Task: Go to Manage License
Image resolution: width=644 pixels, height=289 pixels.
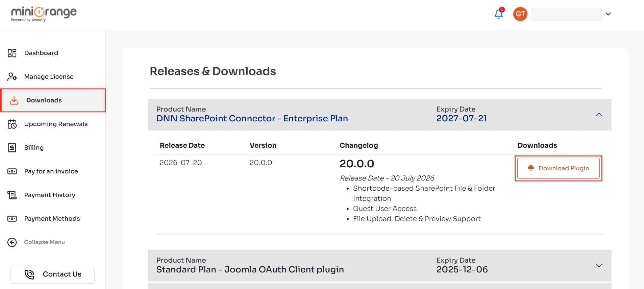Action: [x=49, y=77]
